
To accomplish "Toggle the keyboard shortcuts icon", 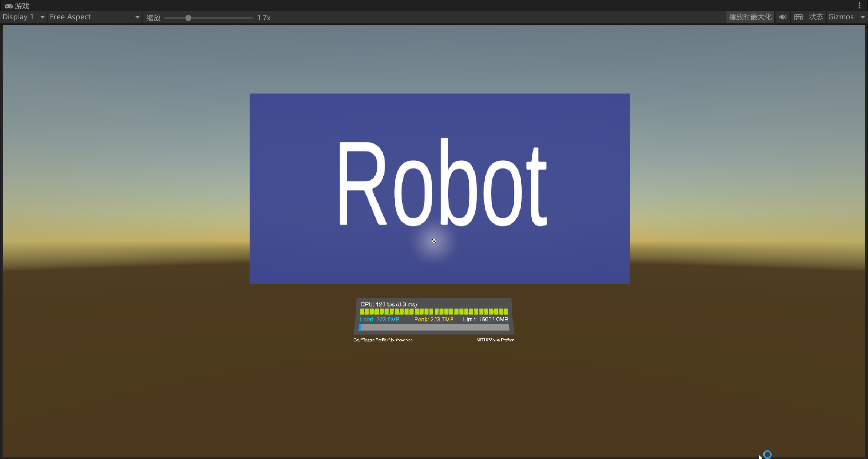I will tap(798, 17).
